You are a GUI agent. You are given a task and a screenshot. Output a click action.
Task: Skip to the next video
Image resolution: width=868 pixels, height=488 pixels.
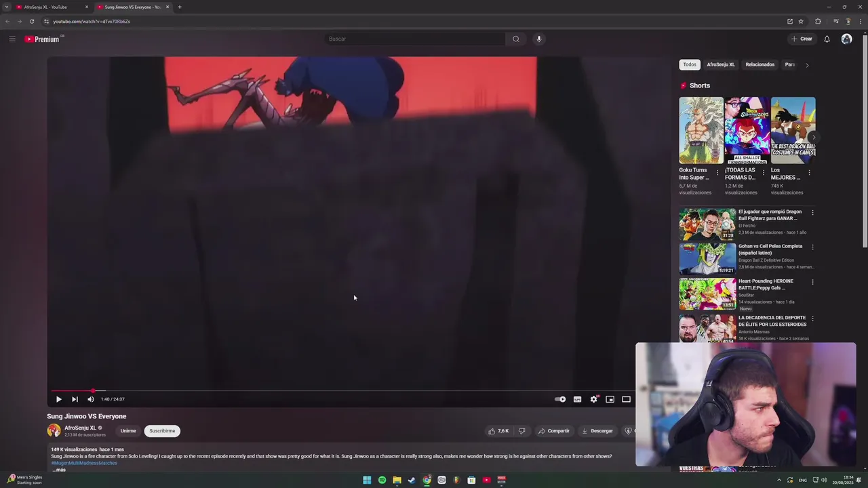pos(75,399)
